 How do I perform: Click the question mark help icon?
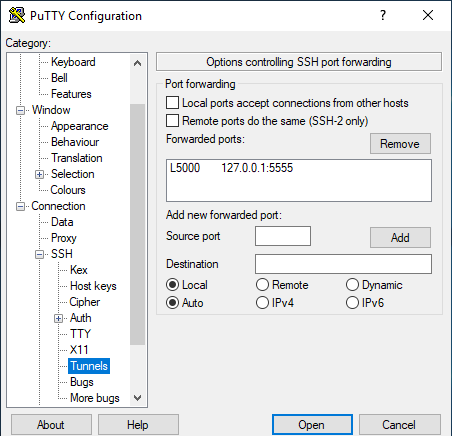click(383, 15)
